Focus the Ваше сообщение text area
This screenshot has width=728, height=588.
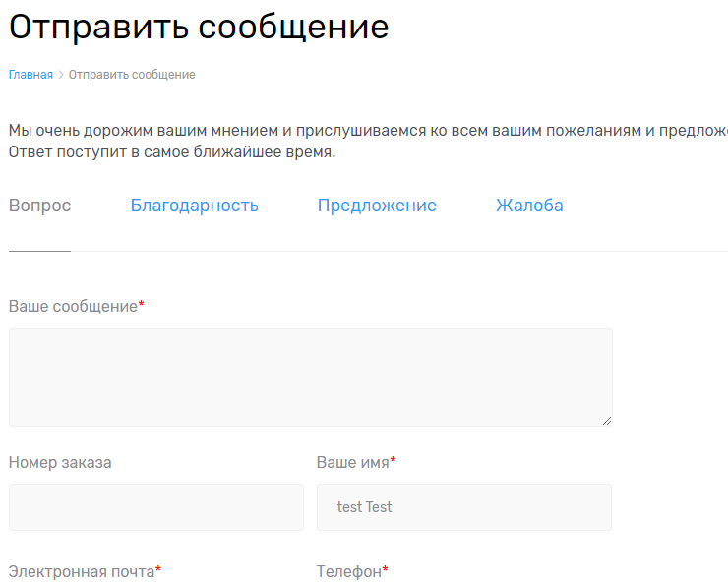coord(310,377)
